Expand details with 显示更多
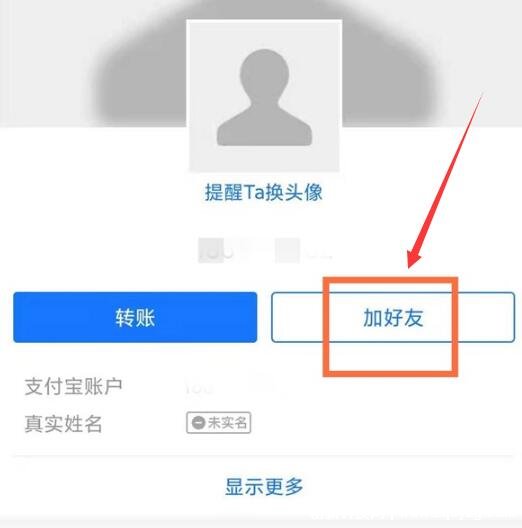 point(264,486)
